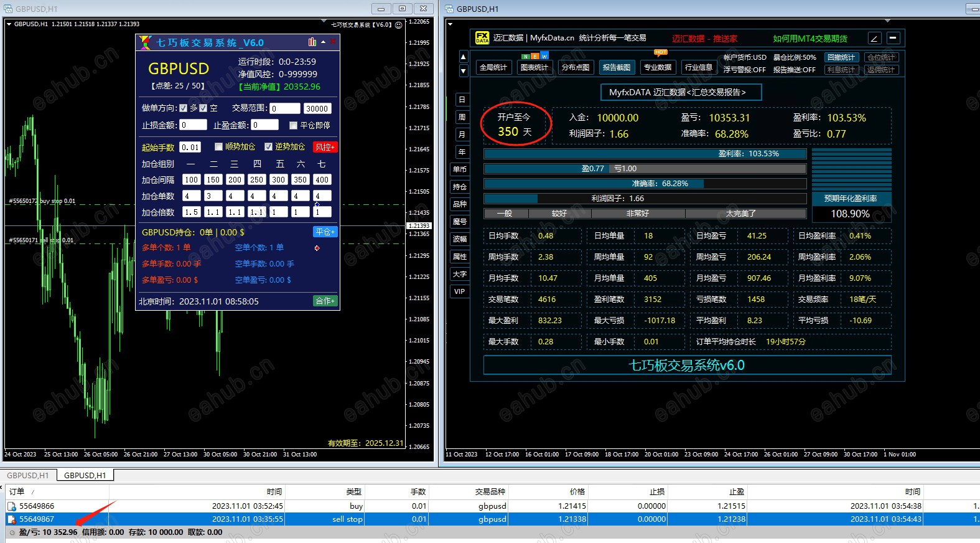Click the balance row circle icon beside 盈/亏
Image resolution: width=980 pixels, height=543 pixels.
pos(12,533)
